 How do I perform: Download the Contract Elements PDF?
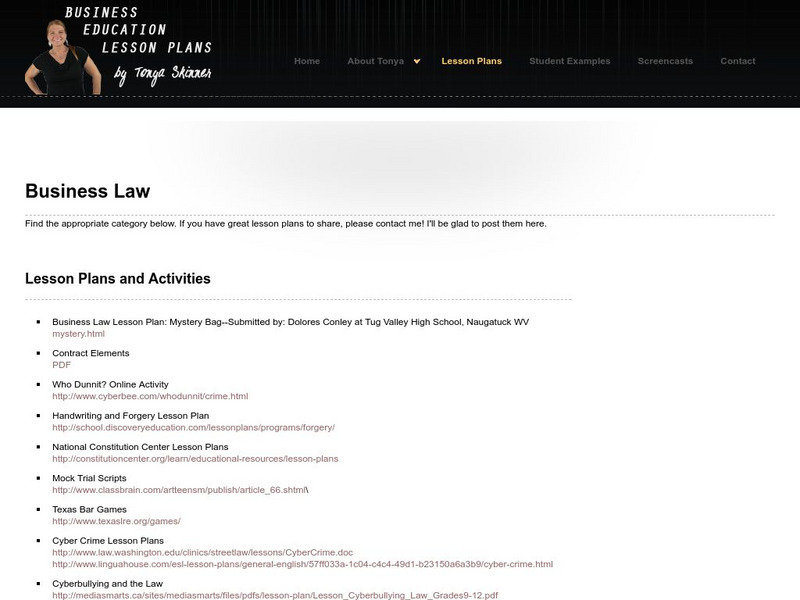pos(62,364)
